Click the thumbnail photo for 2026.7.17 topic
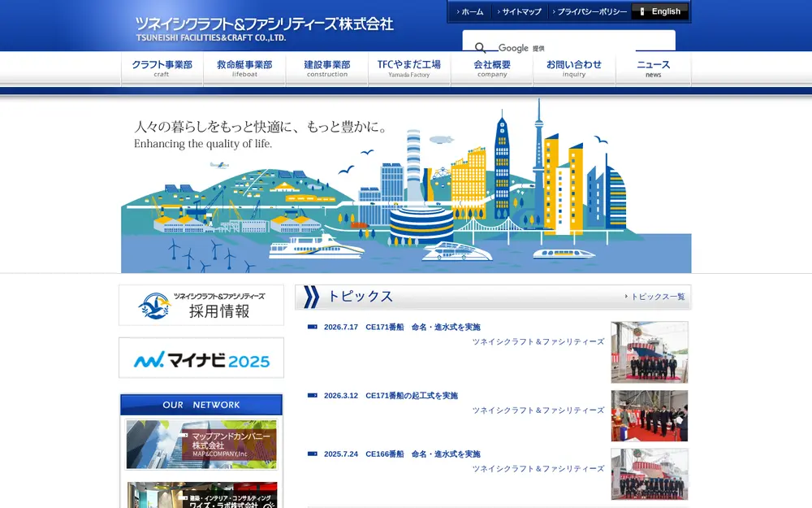This screenshot has width=812, height=508. [x=650, y=352]
